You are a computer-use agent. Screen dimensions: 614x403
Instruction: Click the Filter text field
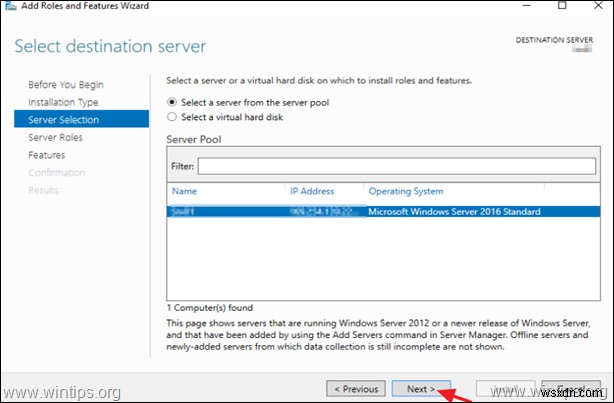tap(397, 166)
